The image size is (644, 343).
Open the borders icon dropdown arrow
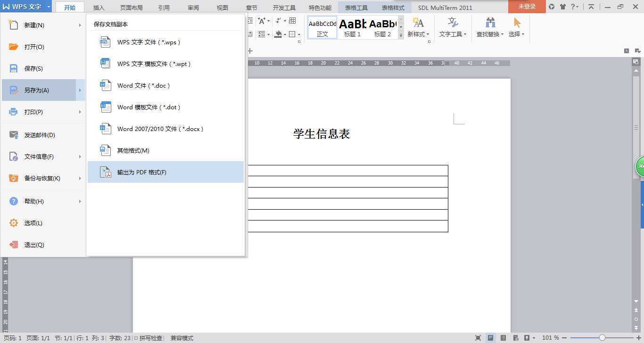[299, 34]
